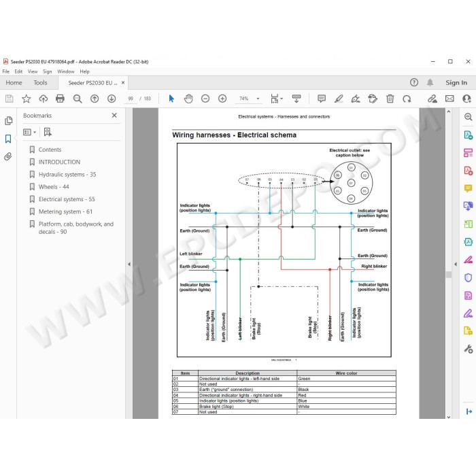The height and width of the screenshot is (476, 476).
Task: Open Protect shield tool in right pane
Action: click(x=468, y=277)
